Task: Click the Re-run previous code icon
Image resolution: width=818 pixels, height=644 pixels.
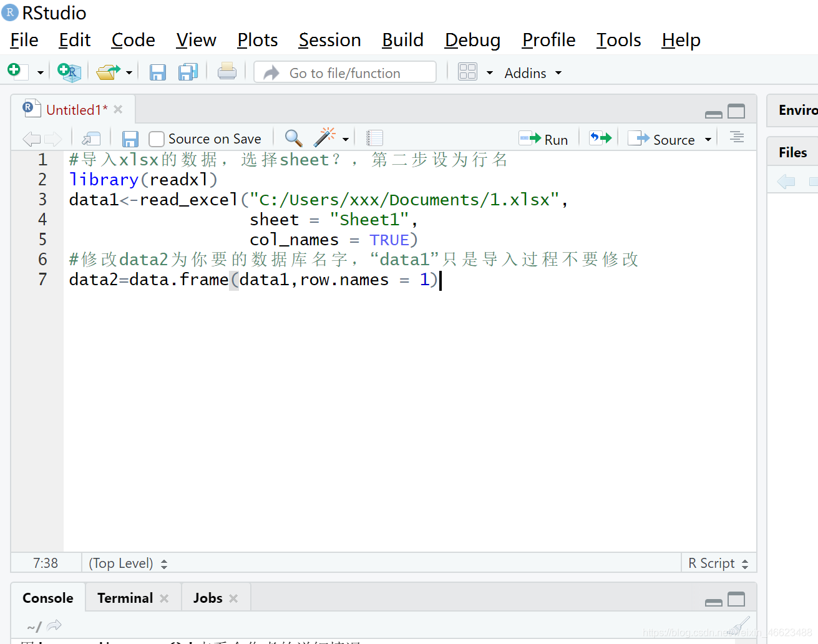Action: click(601, 138)
